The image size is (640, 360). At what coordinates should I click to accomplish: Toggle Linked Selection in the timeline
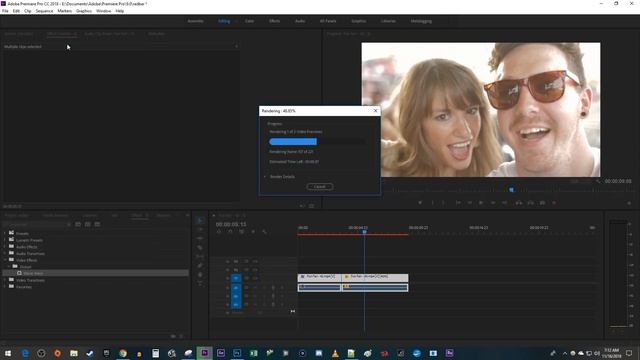[242, 232]
